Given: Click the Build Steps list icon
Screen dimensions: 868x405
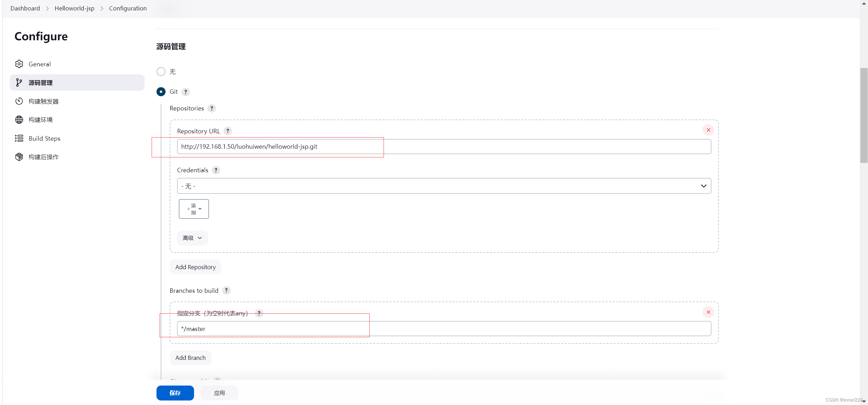Looking at the screenshot, I should click(x=19, y=138).
